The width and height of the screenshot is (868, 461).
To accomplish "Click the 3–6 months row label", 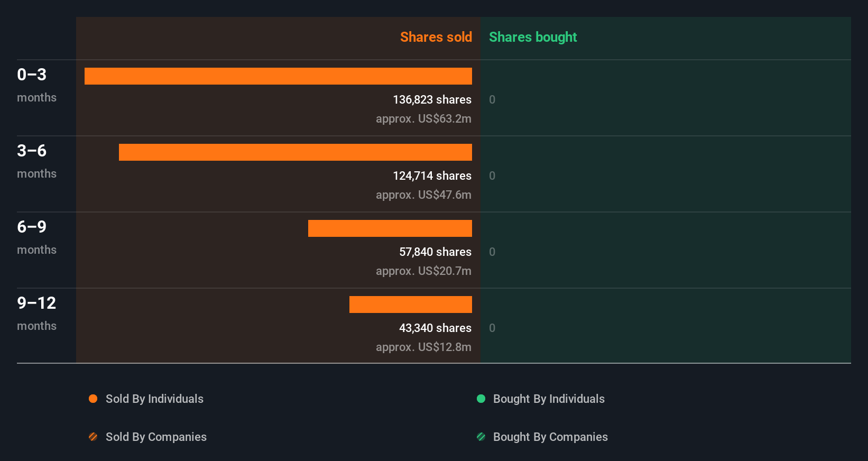I will coord(36,161).
